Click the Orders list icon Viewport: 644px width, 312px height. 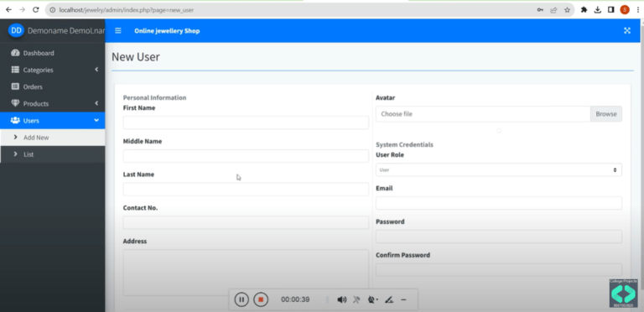(x=15, y=86)
